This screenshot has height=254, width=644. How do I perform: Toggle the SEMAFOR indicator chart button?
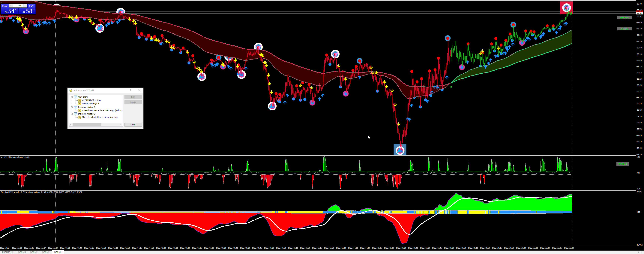coord(624,17)
